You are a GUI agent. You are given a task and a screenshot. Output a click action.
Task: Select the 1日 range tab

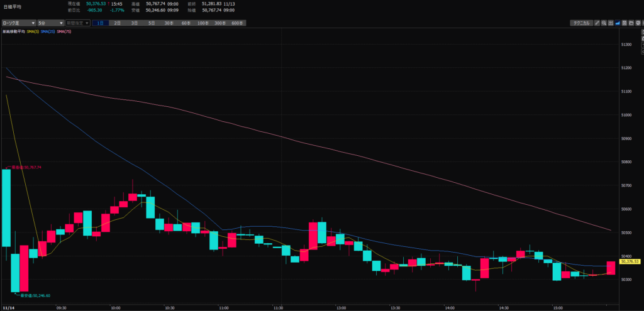pos(101,23)
